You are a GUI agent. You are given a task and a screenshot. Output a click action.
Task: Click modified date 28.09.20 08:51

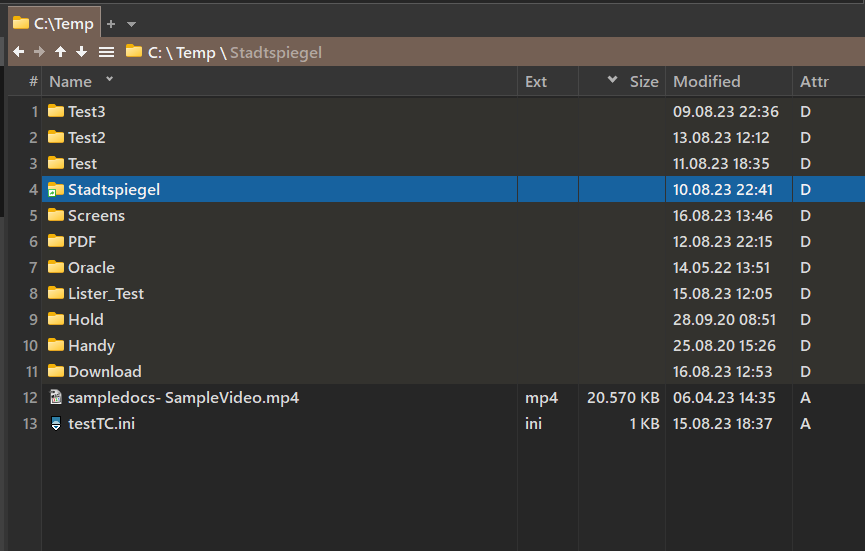click(724, 319)
